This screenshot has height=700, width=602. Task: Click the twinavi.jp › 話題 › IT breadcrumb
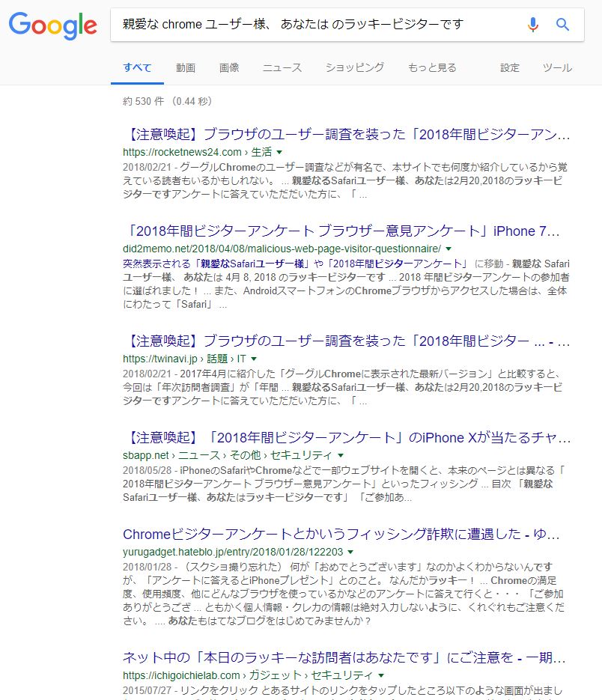coord(184,359)
